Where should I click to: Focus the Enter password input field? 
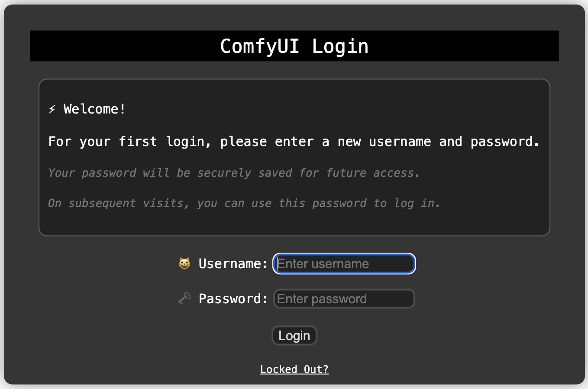(x=344, y=299)
